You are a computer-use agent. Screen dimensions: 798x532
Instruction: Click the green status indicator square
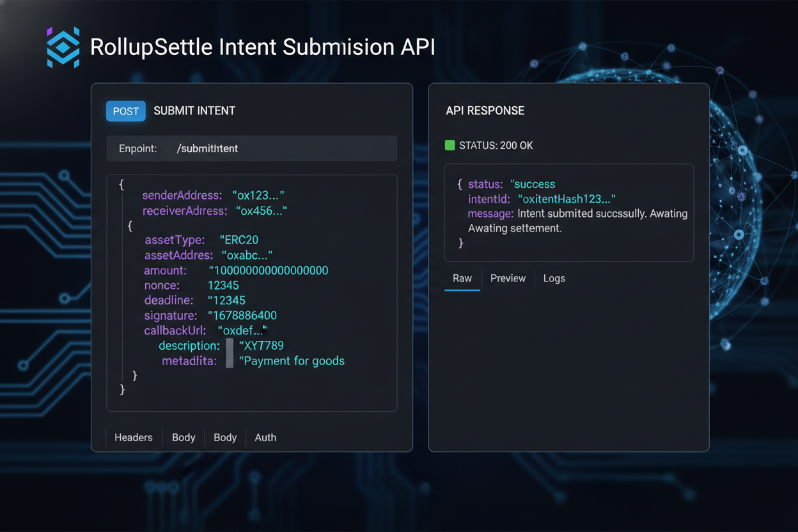point(450,145)
